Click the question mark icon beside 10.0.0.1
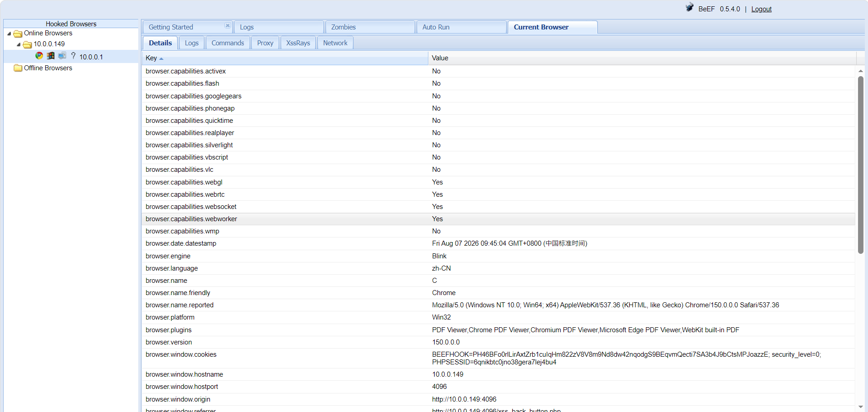This screenshot has width=868, height=412. tap(73, 56)
